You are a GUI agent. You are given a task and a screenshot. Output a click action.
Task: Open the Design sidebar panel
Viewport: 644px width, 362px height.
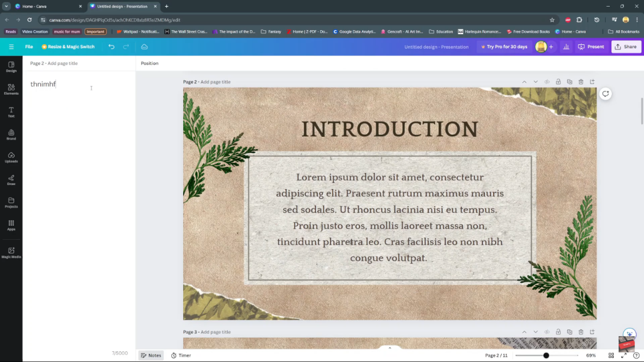(x=11, y=67)
